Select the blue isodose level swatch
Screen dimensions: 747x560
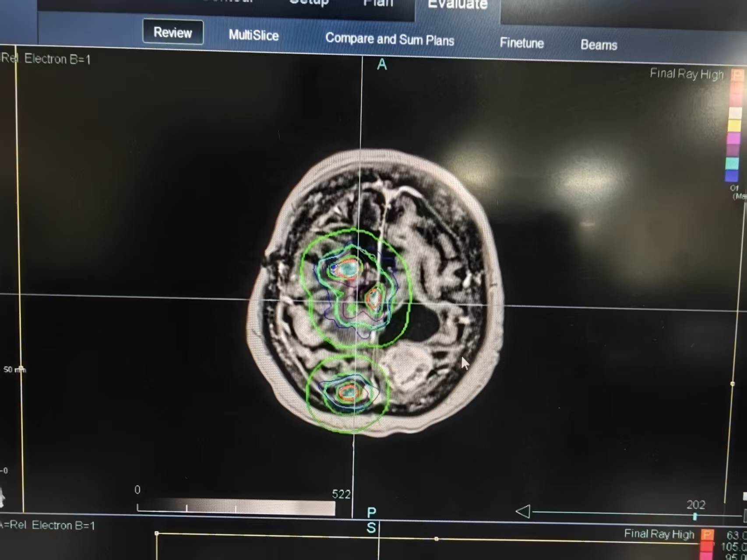(732, 176)
